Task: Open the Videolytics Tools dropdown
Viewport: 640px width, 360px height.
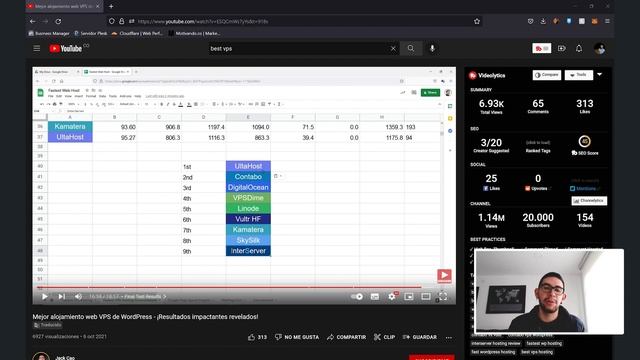Action: (x=578, y=75)
